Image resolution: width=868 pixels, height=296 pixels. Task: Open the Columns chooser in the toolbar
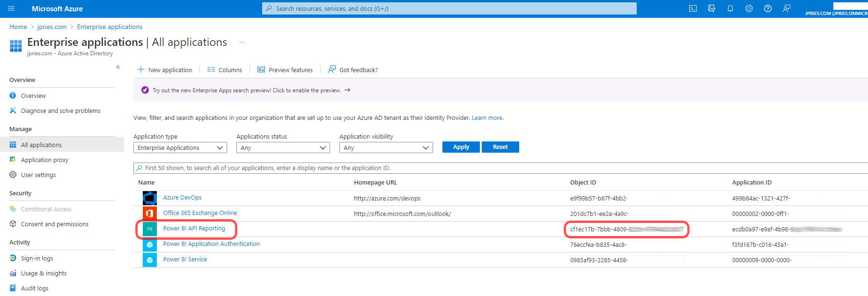tap(225, 70)
